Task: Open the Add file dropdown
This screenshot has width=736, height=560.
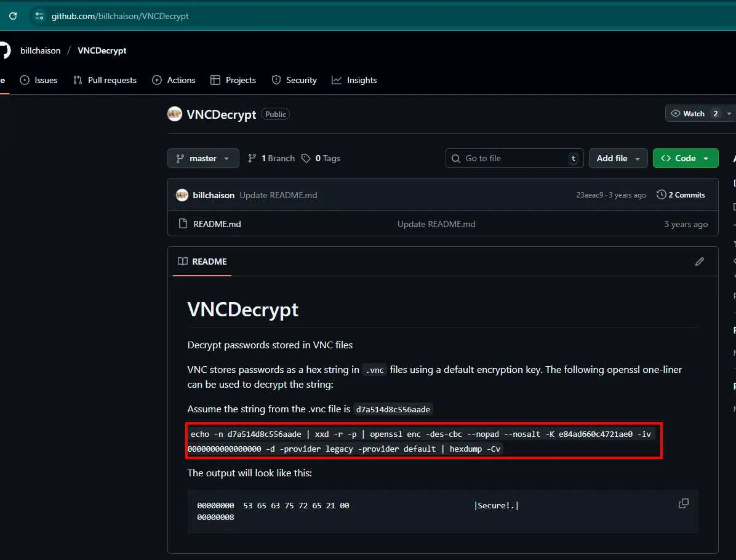Action: pyautogui.click(x=618, y=158)
